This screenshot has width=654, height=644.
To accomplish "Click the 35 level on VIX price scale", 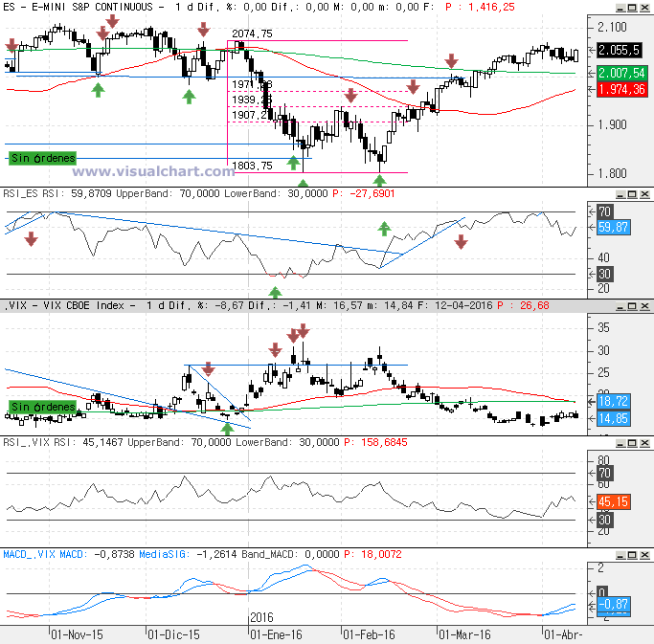I will coord(603,327).
